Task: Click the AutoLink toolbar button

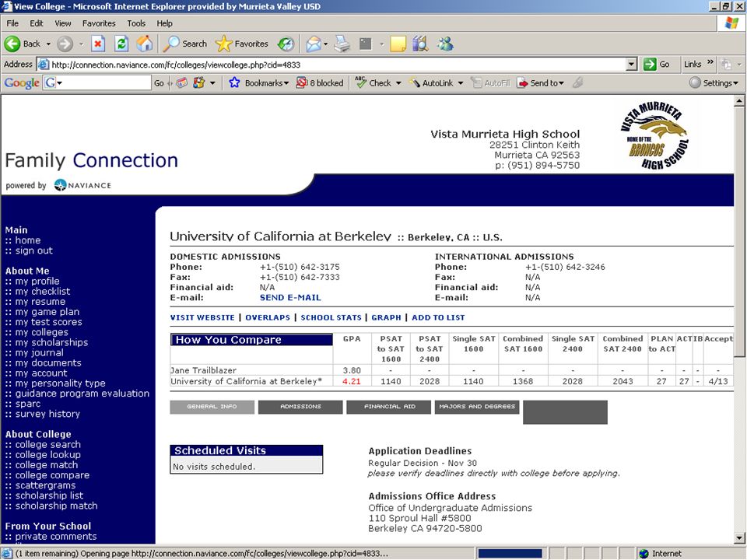Action: coord(433,83)
